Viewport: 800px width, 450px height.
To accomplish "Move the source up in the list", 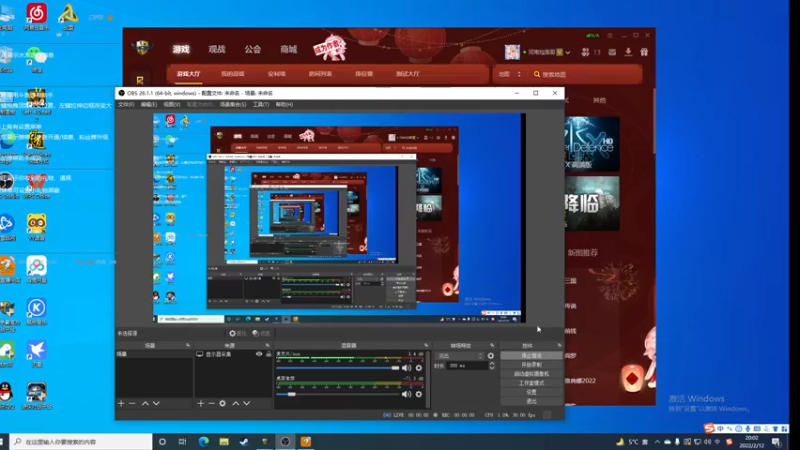I will 236,403.
